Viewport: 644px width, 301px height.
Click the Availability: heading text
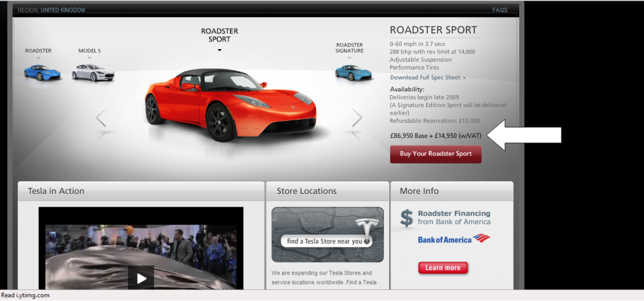[x=407, y=89]
